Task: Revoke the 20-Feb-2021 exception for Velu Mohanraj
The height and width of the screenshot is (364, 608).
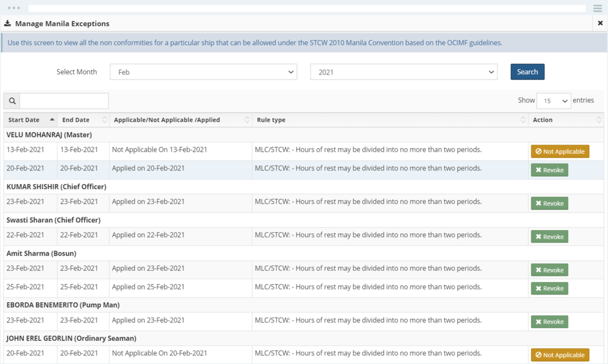Action: pyautogui.click(x=549, y=170)
